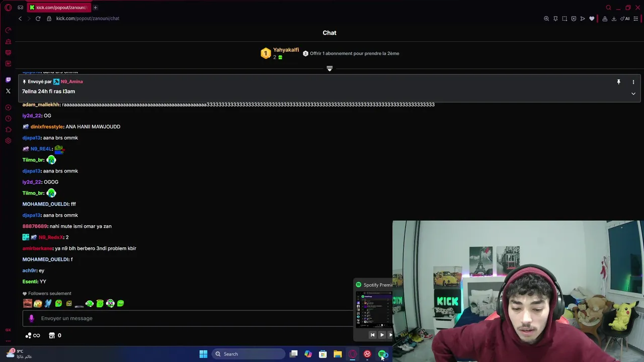Click the pin icon in address bar
This screenshot has height=362, width=644.
[x=555, y=19]
